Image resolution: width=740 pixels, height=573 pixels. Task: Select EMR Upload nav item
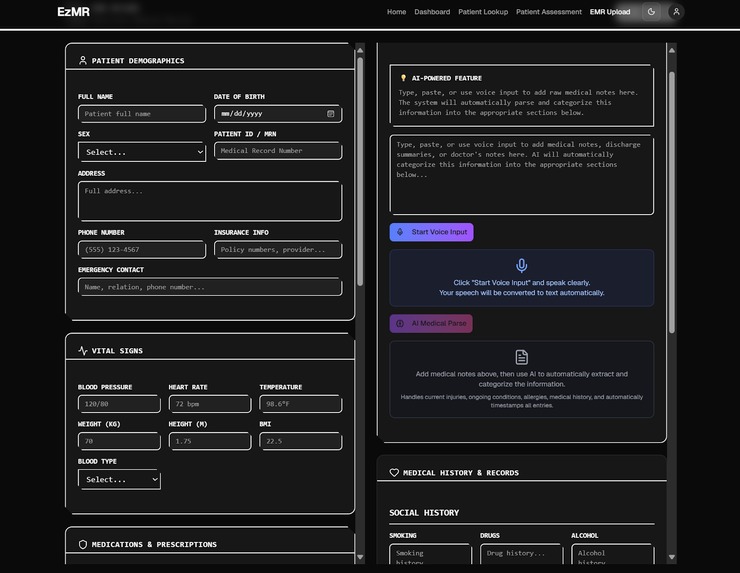pos(610,12)
